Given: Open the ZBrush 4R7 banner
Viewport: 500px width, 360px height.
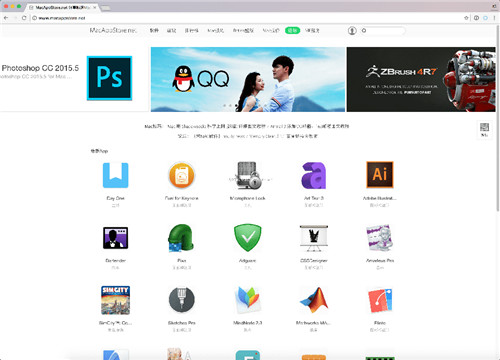Looking at the screenshot, I should (x=421, y=79).
